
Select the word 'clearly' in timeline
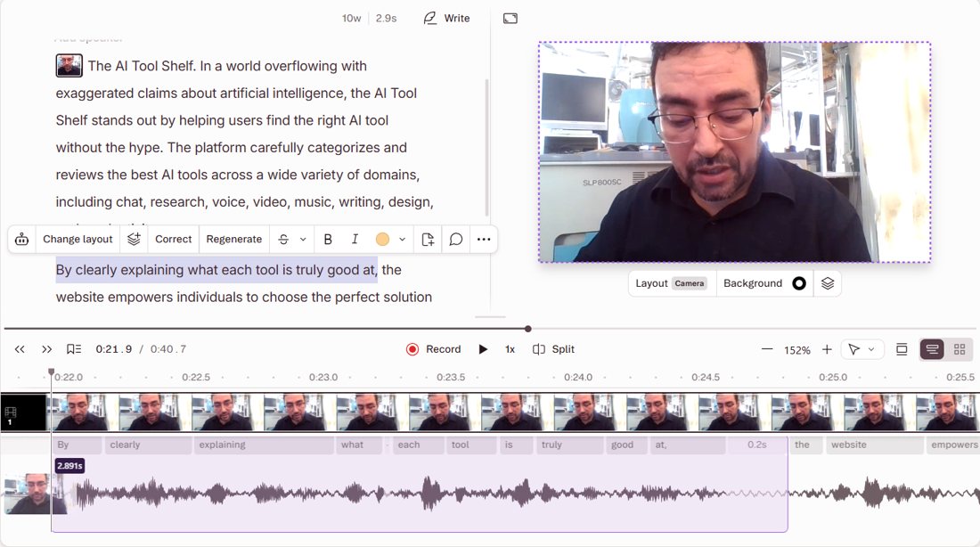pyautogui.click(x=148, y=445)
